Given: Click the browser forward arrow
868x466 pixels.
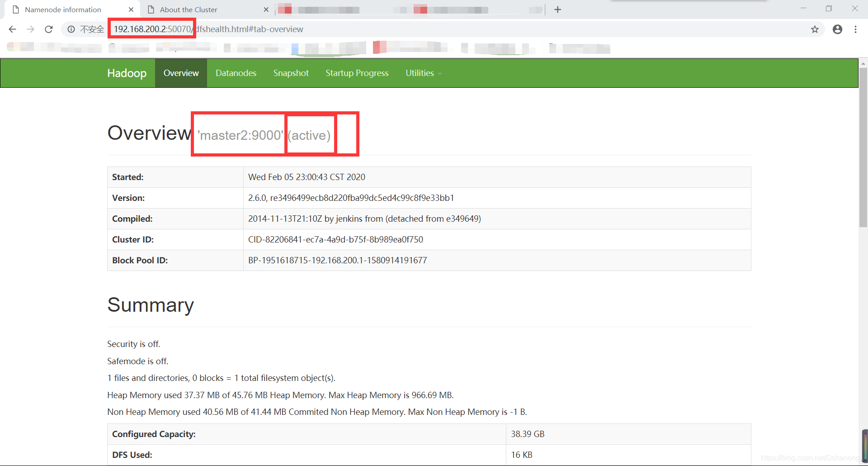Looking at the screenshot, I should (30, 29).
